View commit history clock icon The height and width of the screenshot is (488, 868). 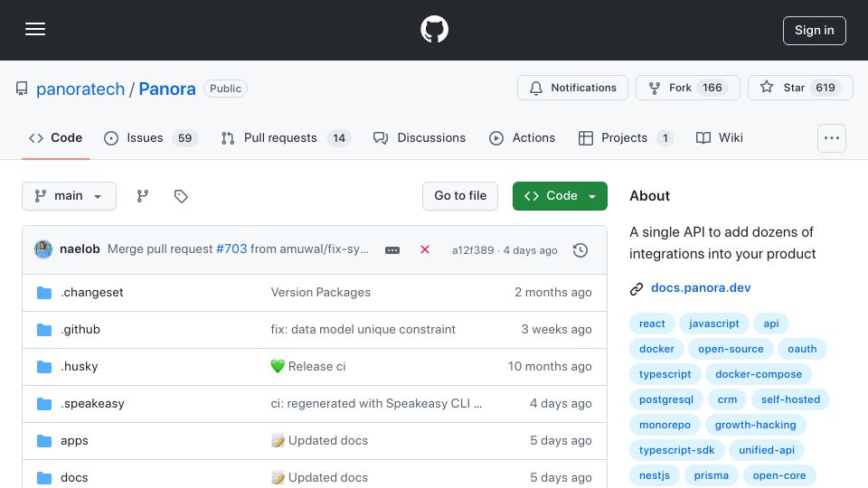point(580,250)
